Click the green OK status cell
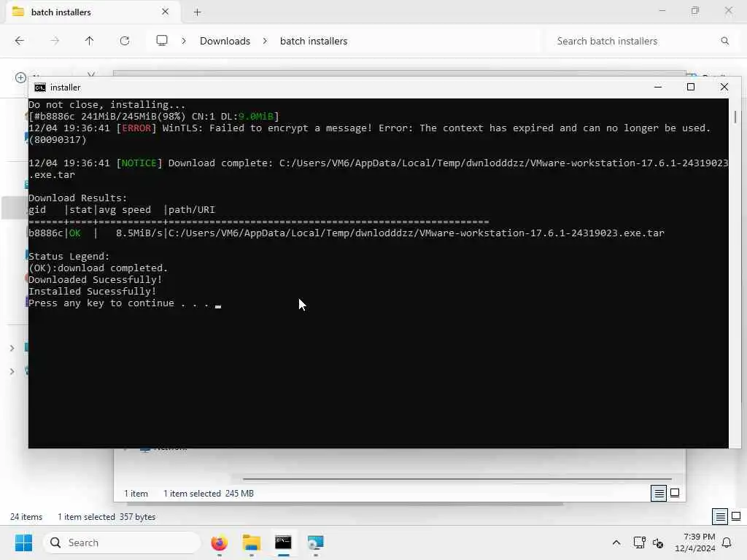Viewport: 747px width, 560px height. (75, 233)
